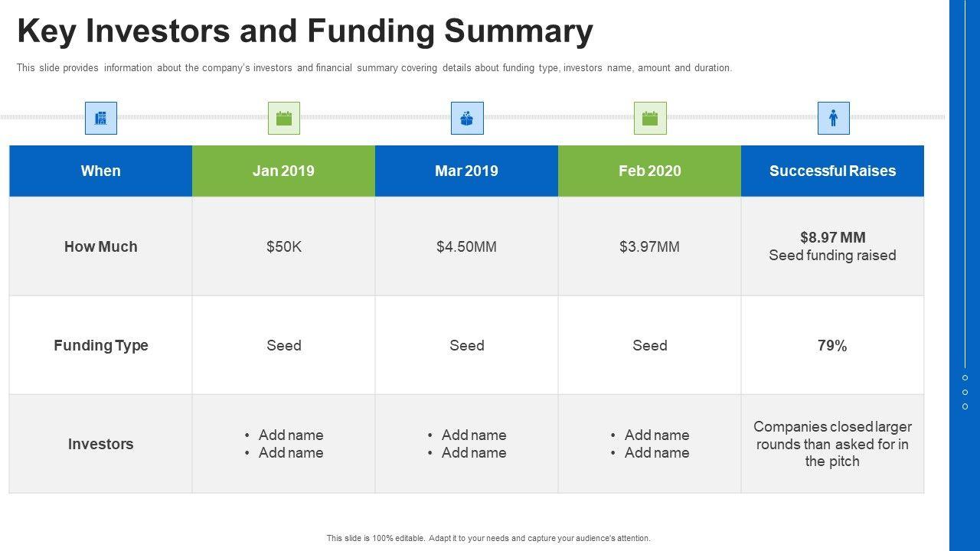Click the top circle in the blue sidebar
The image size is (980, 551).
coord(965,378)
